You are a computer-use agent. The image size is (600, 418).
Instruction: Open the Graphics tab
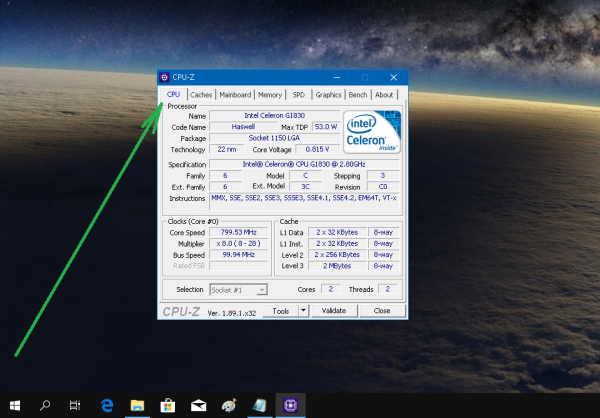point(328,95)
